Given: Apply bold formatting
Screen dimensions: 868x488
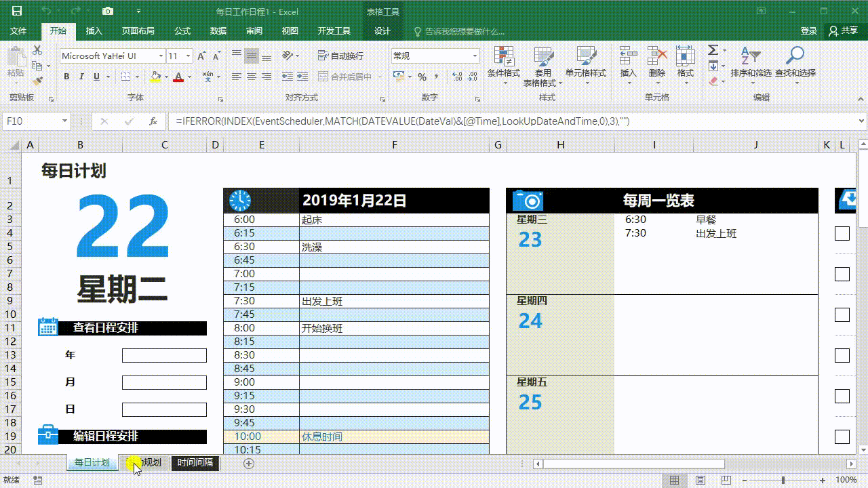Looking at the screenshot, I should point(66,77).
